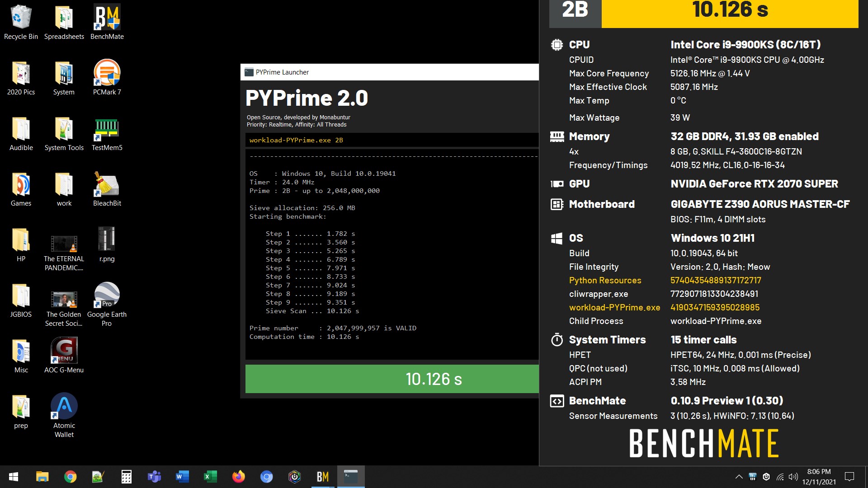Open the Misc folder on desktop
Screen dimensions: 868x488
21,356
